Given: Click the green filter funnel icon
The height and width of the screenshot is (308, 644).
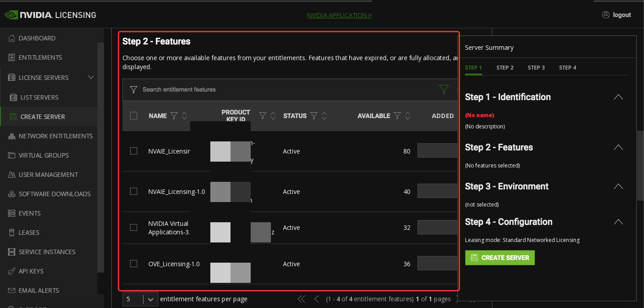Looking at the screenshot, I should (x=444, y=90).
